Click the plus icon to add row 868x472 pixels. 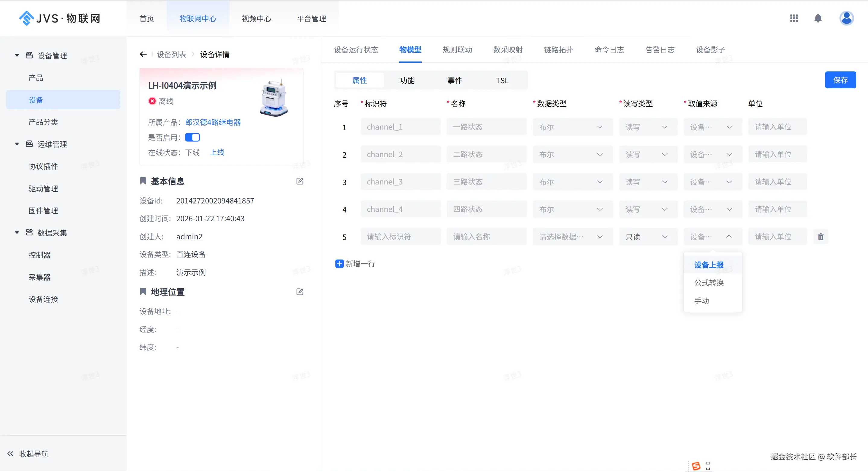click(x=339, y=264)
